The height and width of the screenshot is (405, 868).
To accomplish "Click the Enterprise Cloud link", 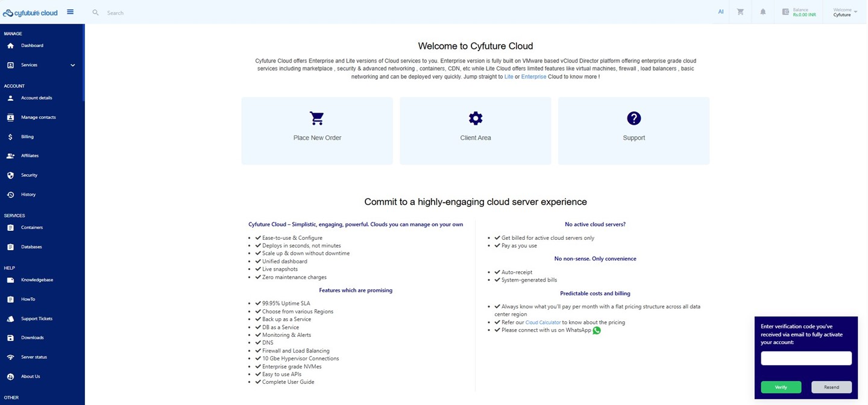I will coord(533,77).
